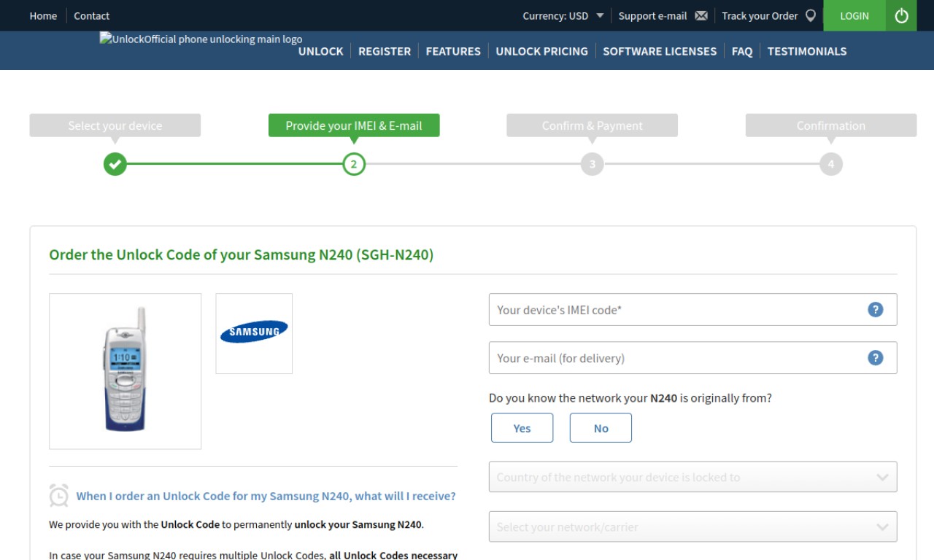Open the FAQ menu item

(742, 51)
